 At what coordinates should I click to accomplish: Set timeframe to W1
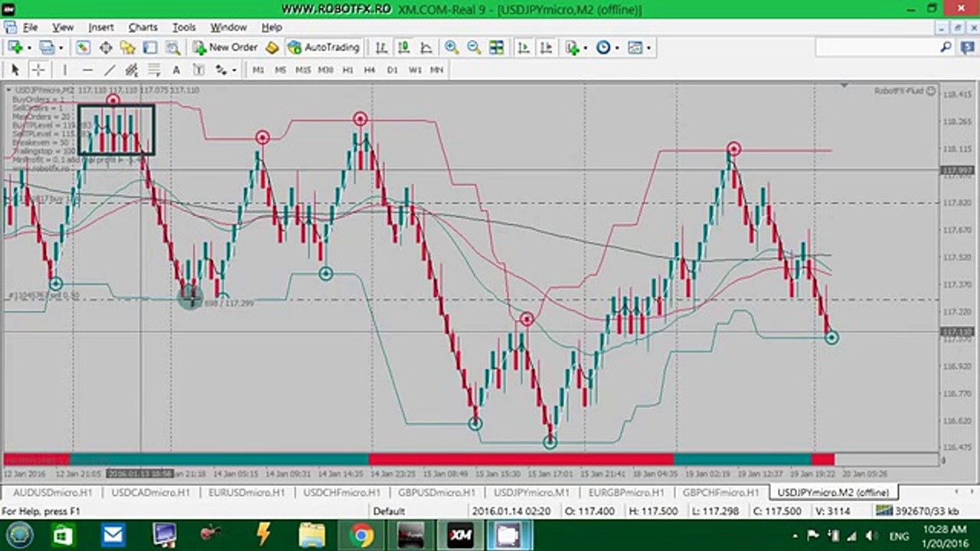415,70
